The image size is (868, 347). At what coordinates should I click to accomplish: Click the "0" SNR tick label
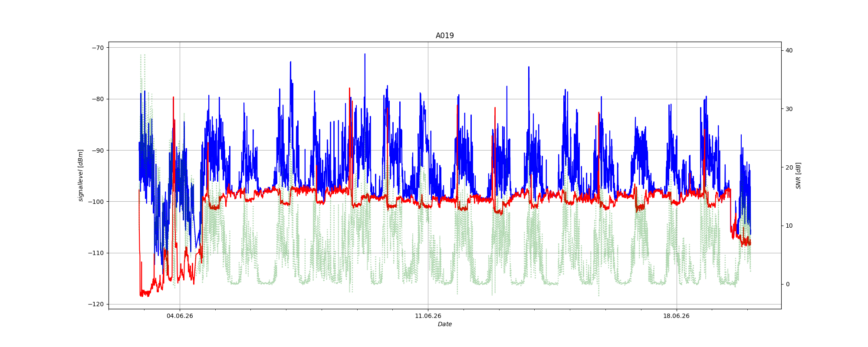point(787,284)
